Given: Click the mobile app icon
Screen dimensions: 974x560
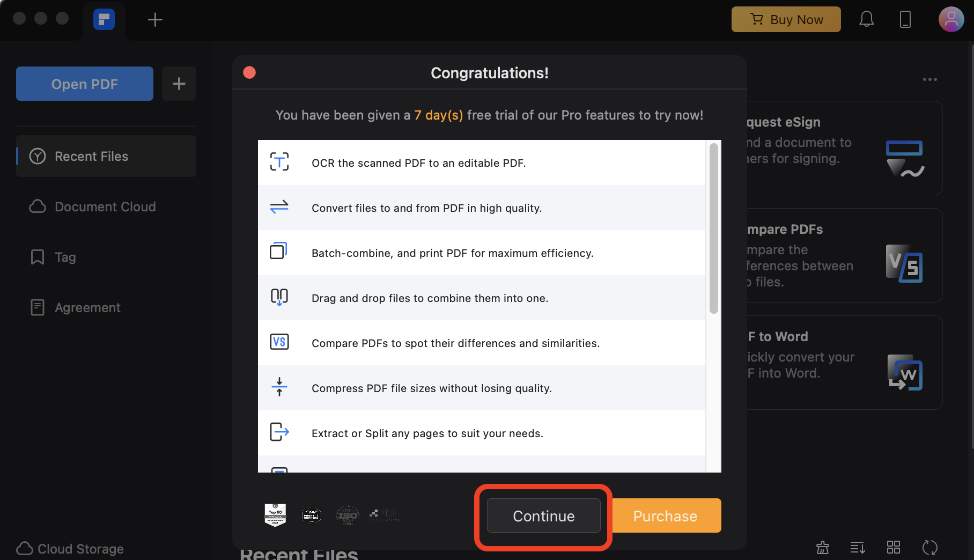Looking at the screenshot, I should [x=905, y=19].
